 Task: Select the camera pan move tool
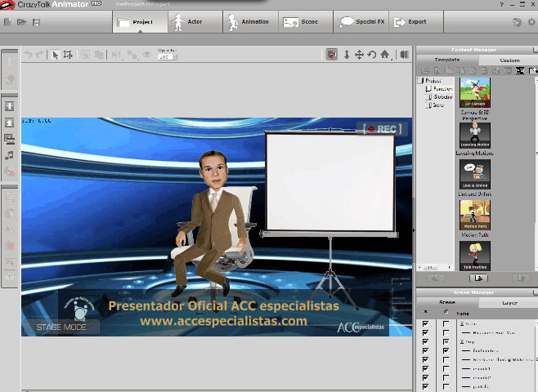pyautogui.click(x=359, y=55)
